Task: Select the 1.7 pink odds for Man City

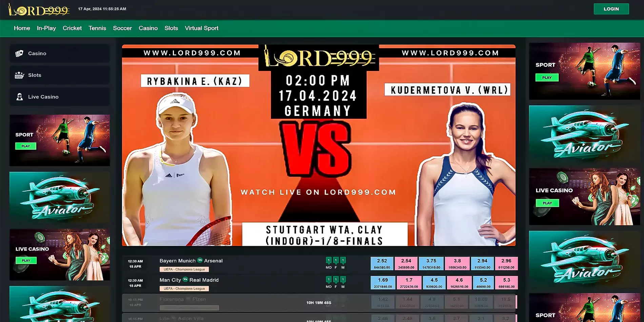Action: 409,283
